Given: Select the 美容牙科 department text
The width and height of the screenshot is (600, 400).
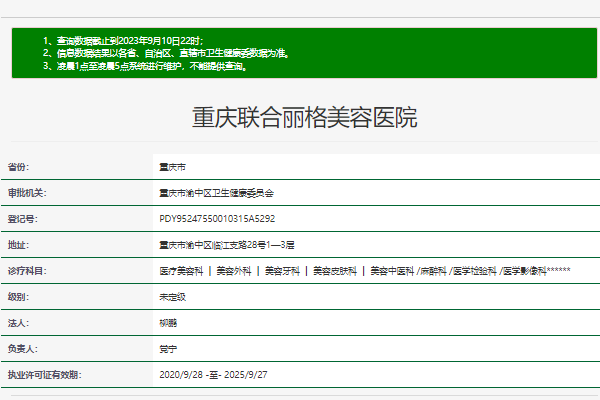Looking at the screenshot, I should coord(282,271).
